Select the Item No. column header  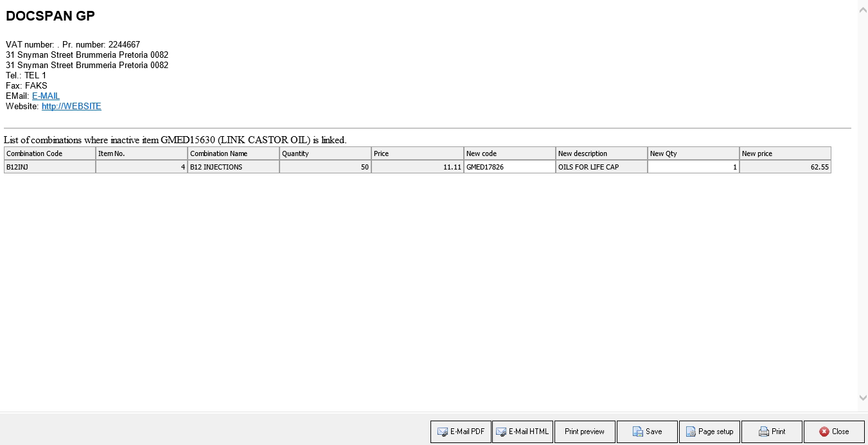[x=142, y=153]
